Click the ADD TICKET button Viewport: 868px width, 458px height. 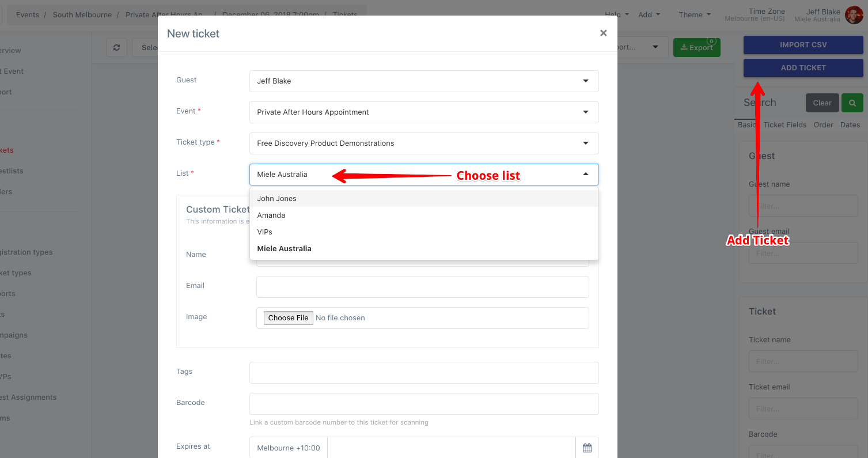(803, 68)
